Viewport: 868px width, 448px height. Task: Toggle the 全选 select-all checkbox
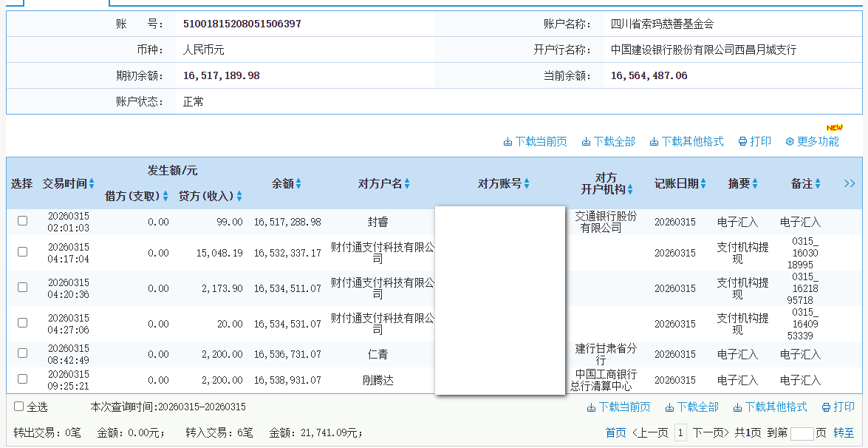(19, 407)
